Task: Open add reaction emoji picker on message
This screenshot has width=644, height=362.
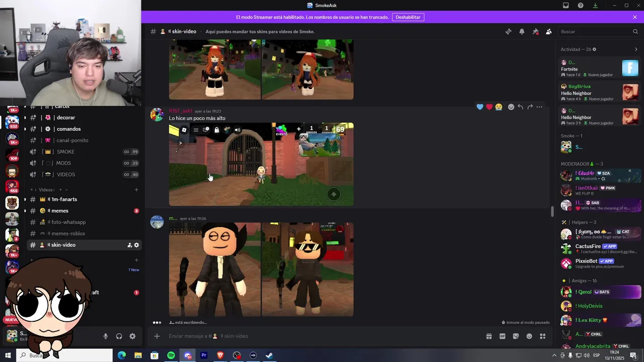Action: 511,107
